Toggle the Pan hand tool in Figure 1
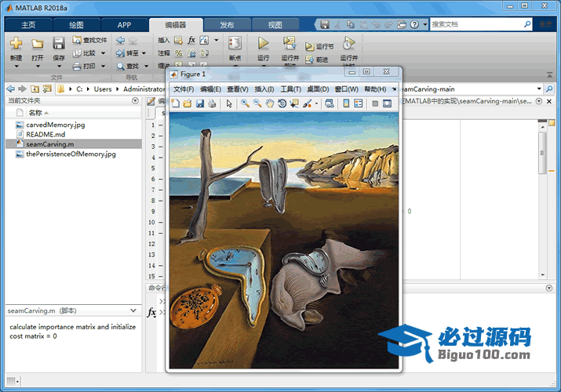 pos(269,103)
